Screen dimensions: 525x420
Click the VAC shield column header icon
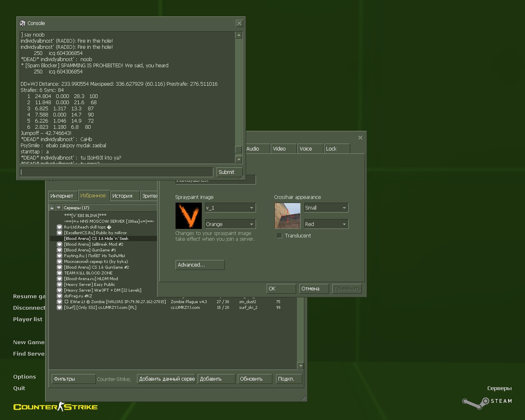(x=59, y=208)
